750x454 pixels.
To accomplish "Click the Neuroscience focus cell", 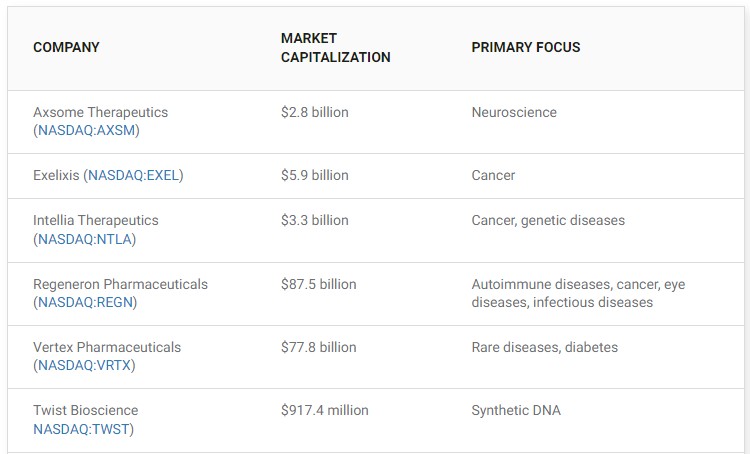I will tap(514, 112).
